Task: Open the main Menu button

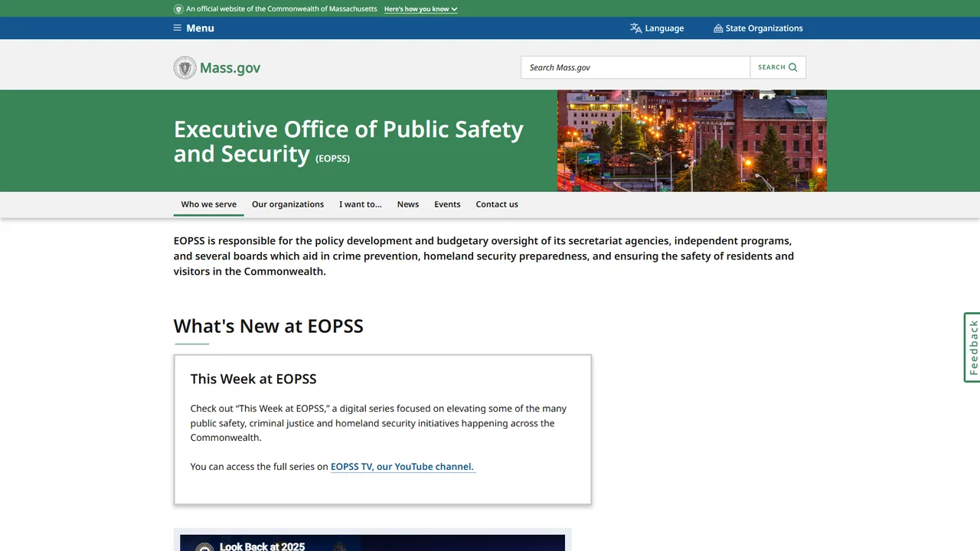Action: [194, 28]
